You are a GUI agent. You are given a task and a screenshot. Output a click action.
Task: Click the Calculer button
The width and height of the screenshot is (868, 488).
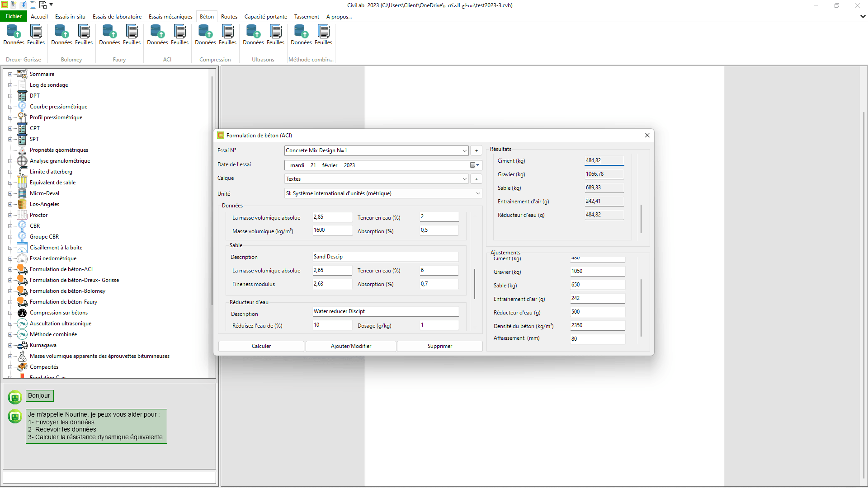[261, 346]
